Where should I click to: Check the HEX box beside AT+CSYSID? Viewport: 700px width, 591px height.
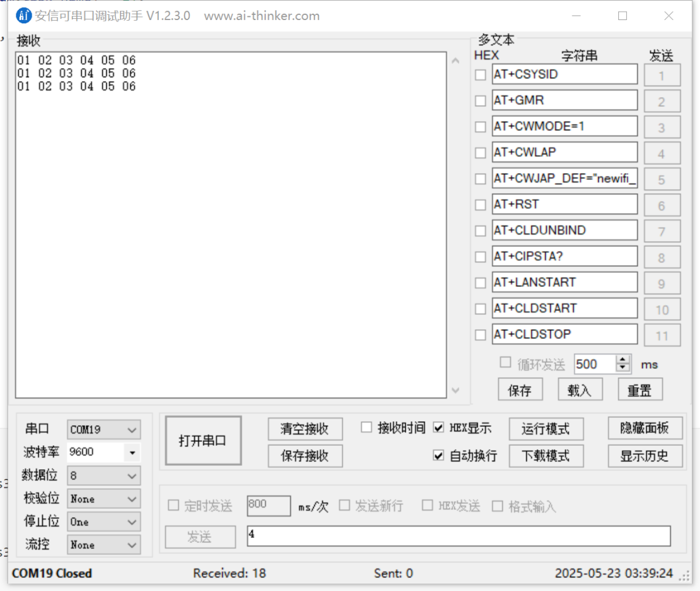480,75
